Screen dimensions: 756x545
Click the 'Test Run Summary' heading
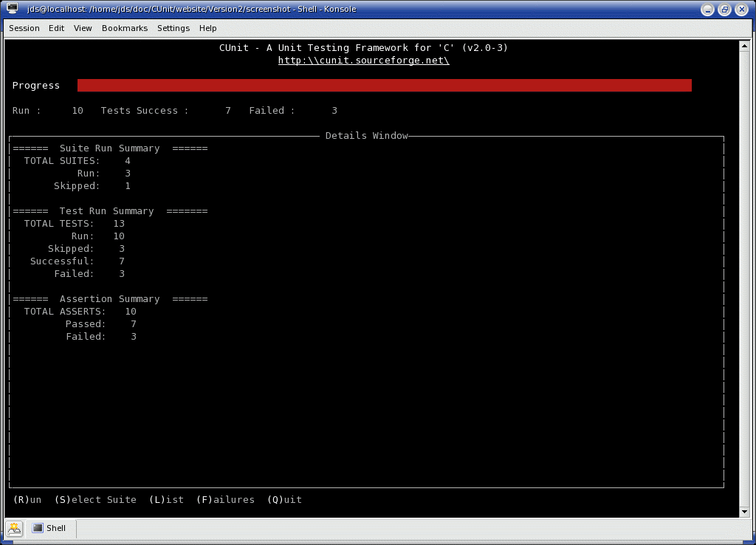click(106, 210)
